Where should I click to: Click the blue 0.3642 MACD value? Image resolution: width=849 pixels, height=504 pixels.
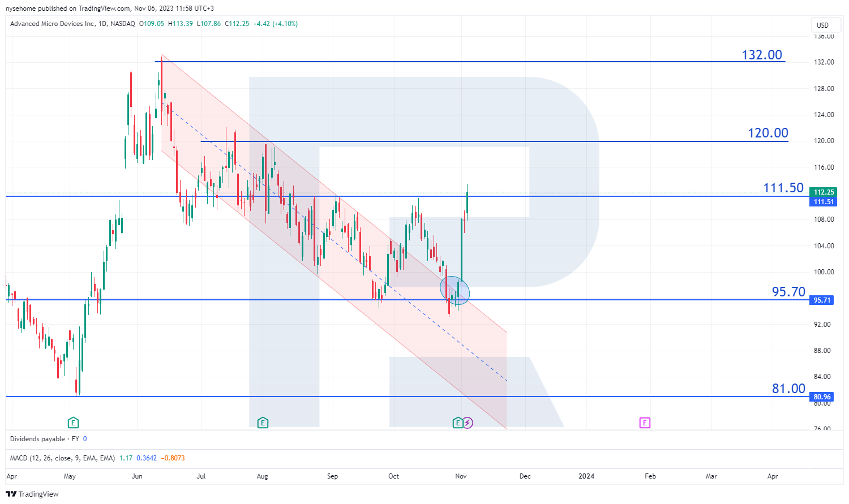146,458
